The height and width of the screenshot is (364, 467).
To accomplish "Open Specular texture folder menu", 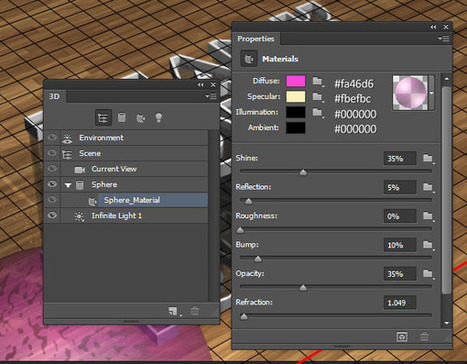I will pyautogui.click(x=318, y=97).
